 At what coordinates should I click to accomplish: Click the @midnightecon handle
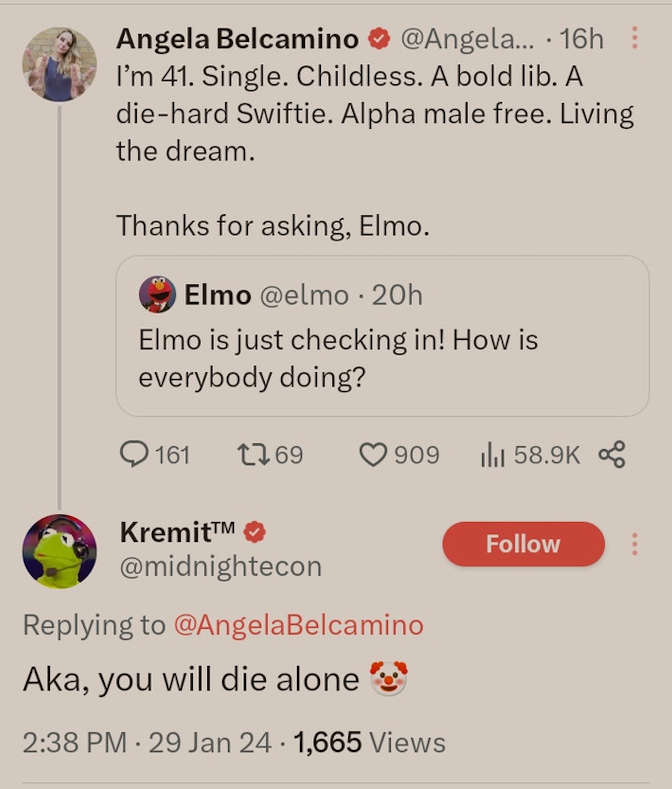[221, 567]
